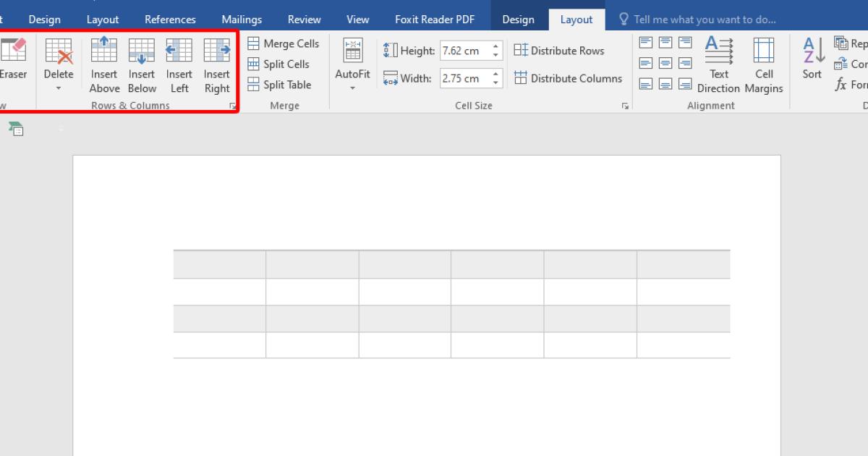This screenshot has height=456, width=868.
Task: Open Cell Margins settings
Action: coord(764,66)
